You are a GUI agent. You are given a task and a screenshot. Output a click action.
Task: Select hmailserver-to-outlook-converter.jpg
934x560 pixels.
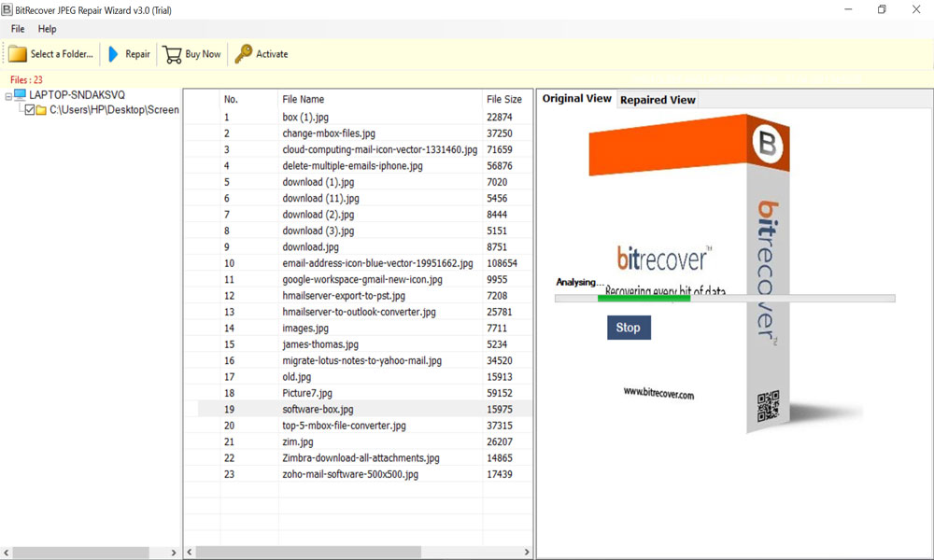pyautogui.click(x=360, y=312)
